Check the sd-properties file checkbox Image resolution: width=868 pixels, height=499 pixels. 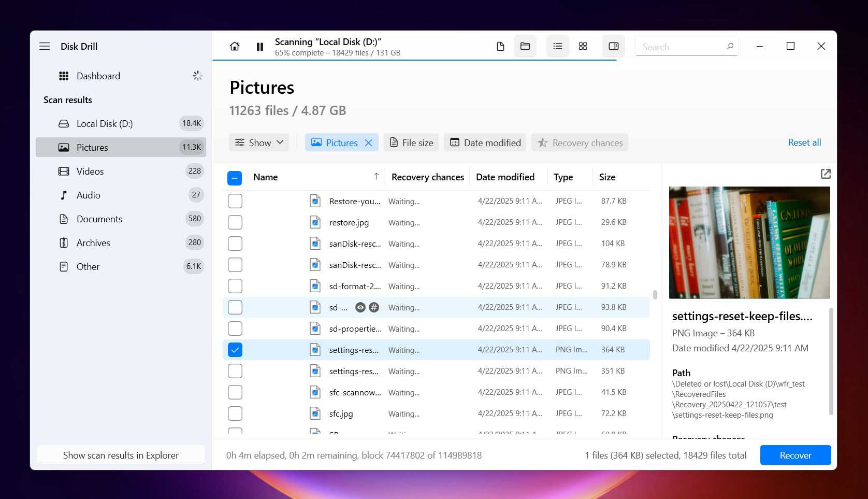(x=235, y=329)
